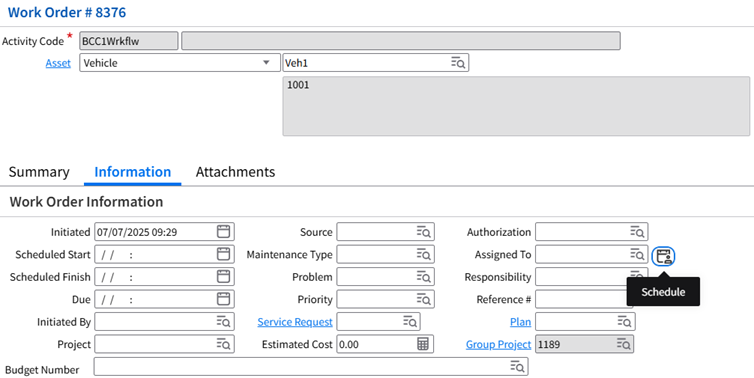Click the Service Request lookup icon
754x378 pixels.
pos(410,322)
